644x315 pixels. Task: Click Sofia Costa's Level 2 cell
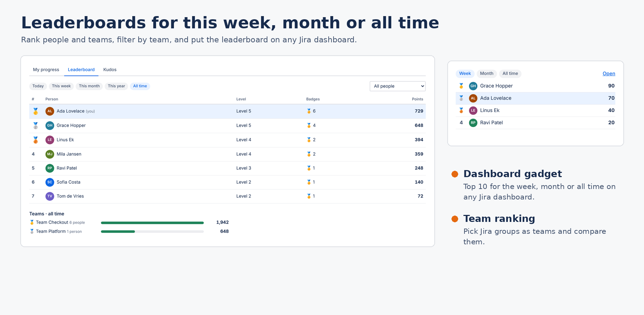[244, 182]
